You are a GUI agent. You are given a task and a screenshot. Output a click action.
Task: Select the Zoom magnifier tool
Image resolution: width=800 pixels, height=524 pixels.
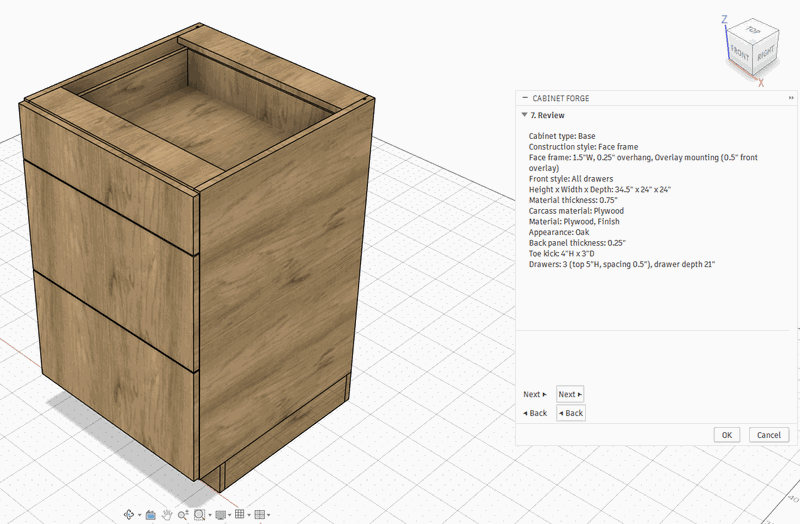pyautogui.click(x=183, y=514)
